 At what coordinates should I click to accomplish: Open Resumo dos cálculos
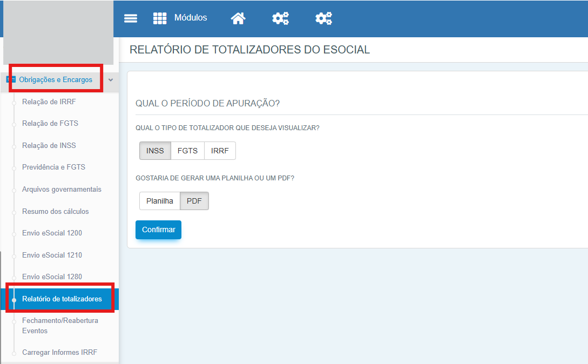(x=56, y=211)
